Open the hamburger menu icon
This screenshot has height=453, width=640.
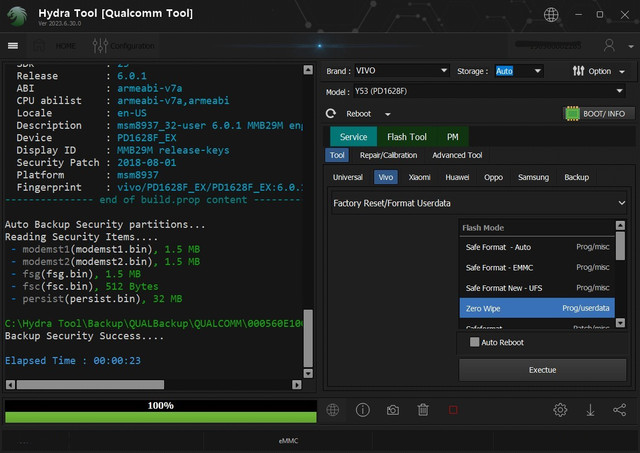point(13,45)
